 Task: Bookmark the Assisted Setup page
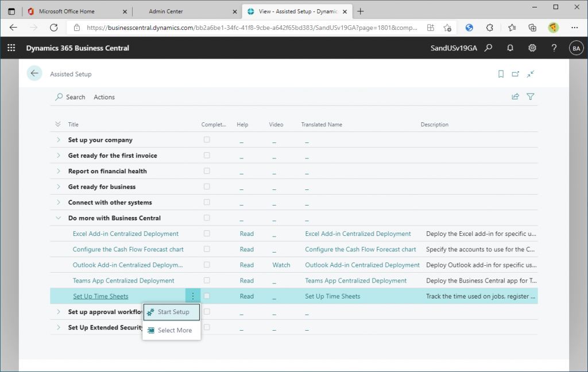[501, 74]
